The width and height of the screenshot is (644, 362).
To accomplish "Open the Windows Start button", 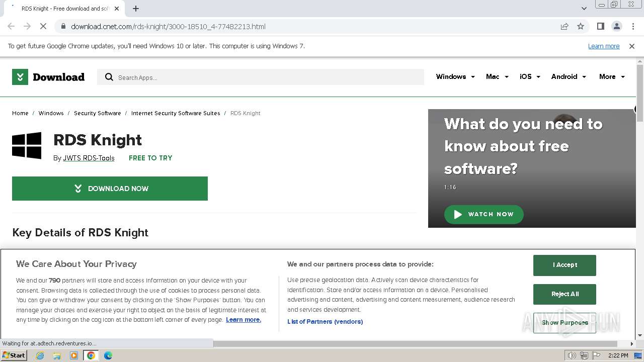I will [x=14, y=355].
